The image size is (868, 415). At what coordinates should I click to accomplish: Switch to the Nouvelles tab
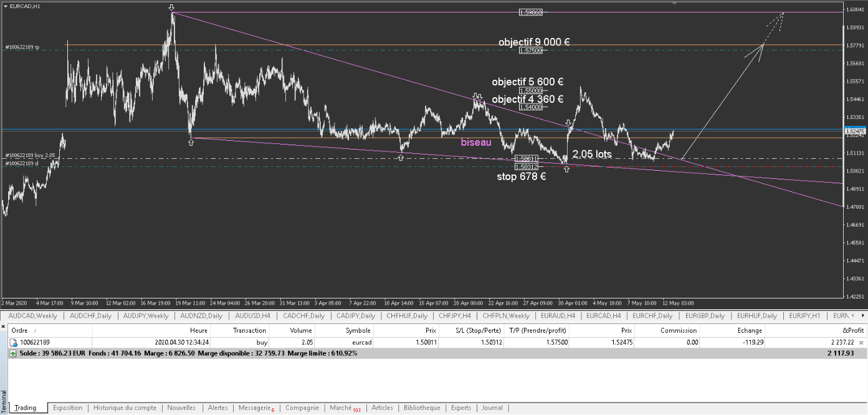[181, 408]
